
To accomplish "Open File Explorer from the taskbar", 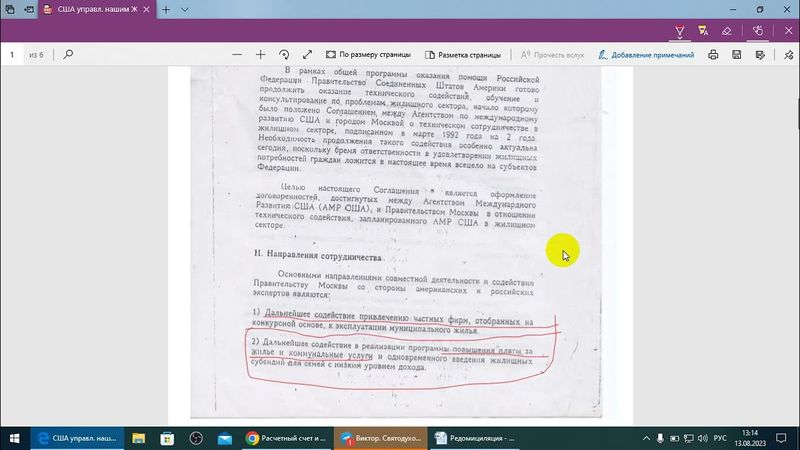I will tap(139, 438).
